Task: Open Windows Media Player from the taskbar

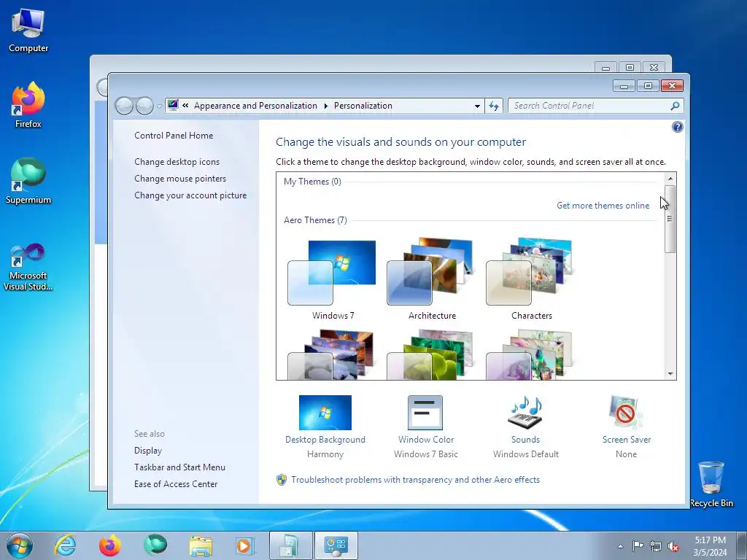Action: (x=245, y=545)
